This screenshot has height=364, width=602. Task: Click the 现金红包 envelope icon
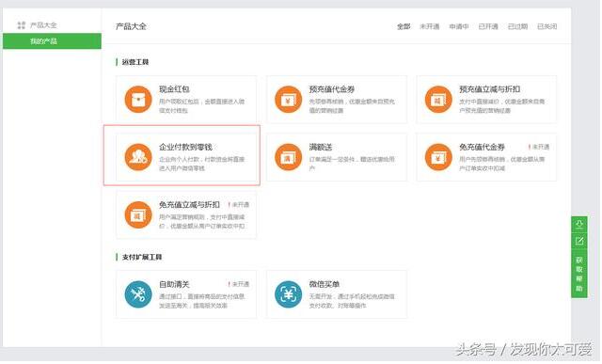click(x=138, y=100)
